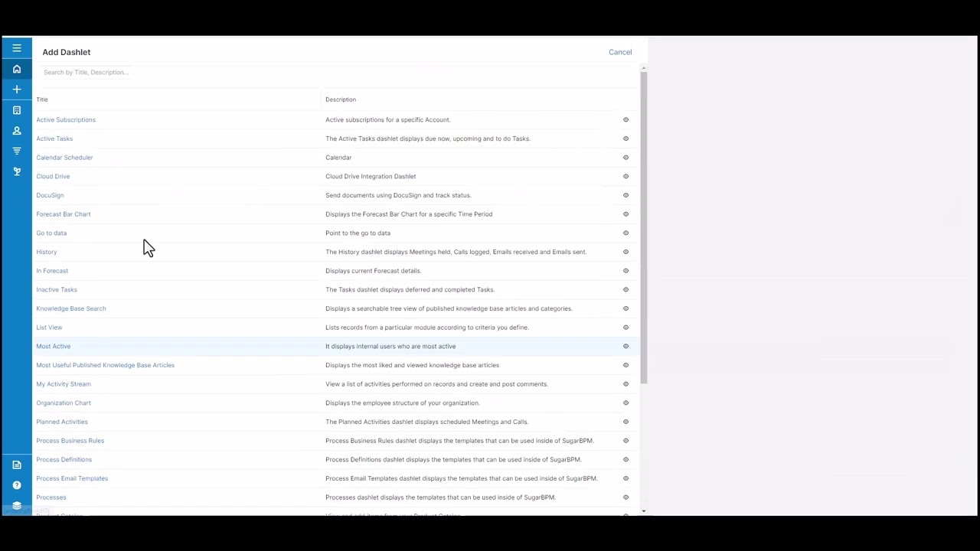
Task: Sort by the Description column header
Action: (341, 99)
